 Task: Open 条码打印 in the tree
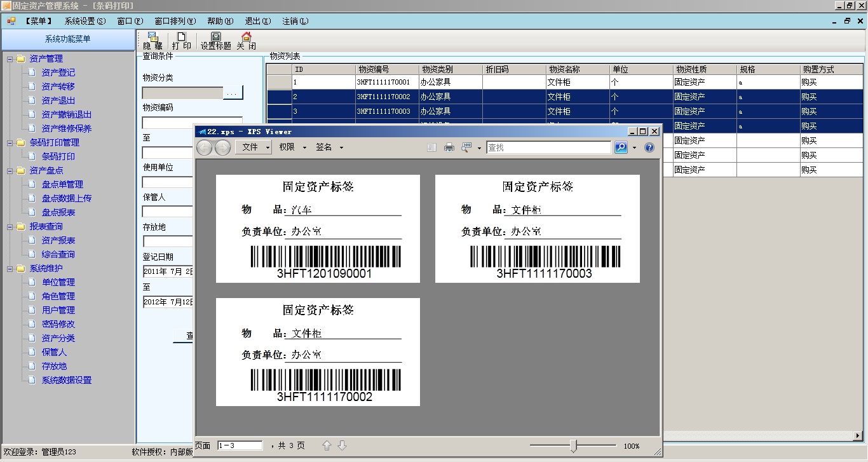58,156
